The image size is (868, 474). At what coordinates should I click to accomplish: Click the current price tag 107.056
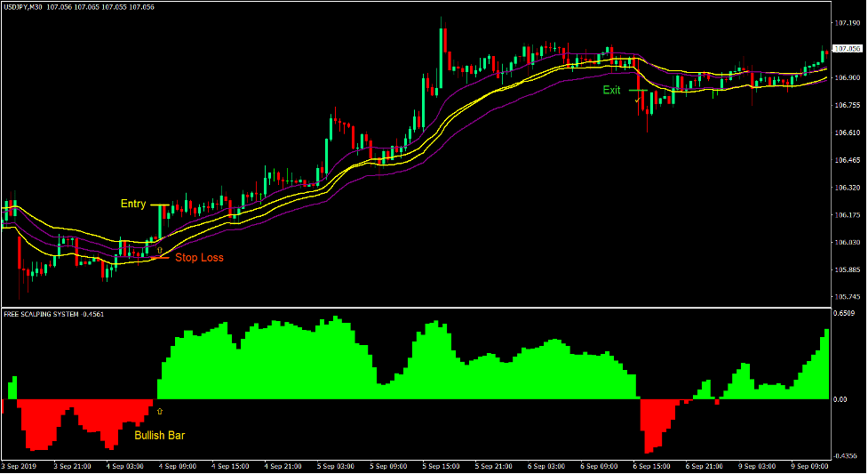[847, 49]
